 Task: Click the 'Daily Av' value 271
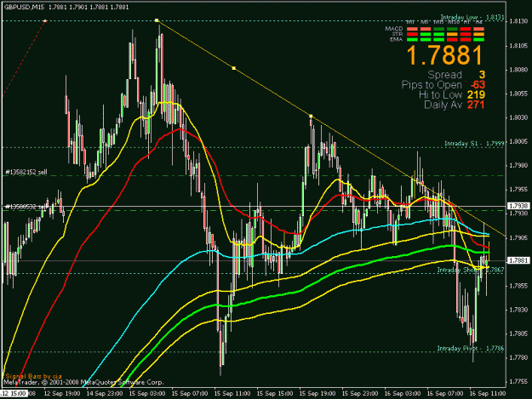coord(476,105)
